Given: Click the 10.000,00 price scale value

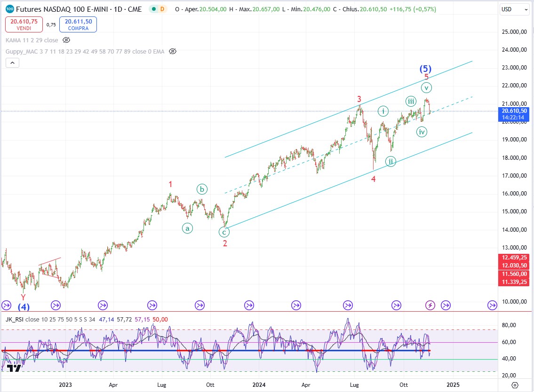Looking at the screenshot, I should point(514,301).
